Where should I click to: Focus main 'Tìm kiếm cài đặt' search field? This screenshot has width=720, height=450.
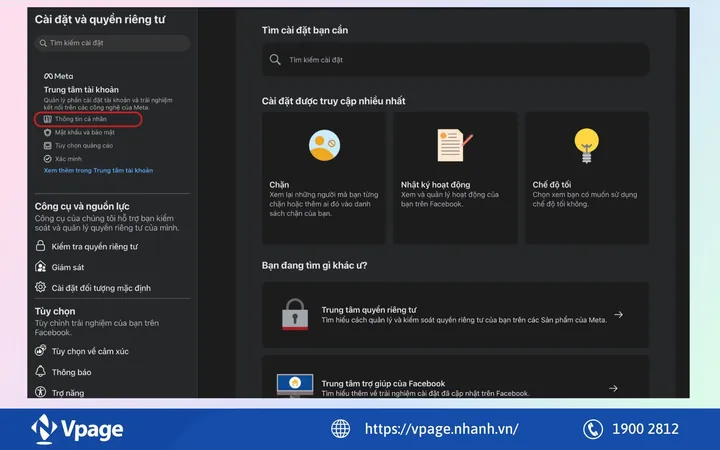[456, 60]
